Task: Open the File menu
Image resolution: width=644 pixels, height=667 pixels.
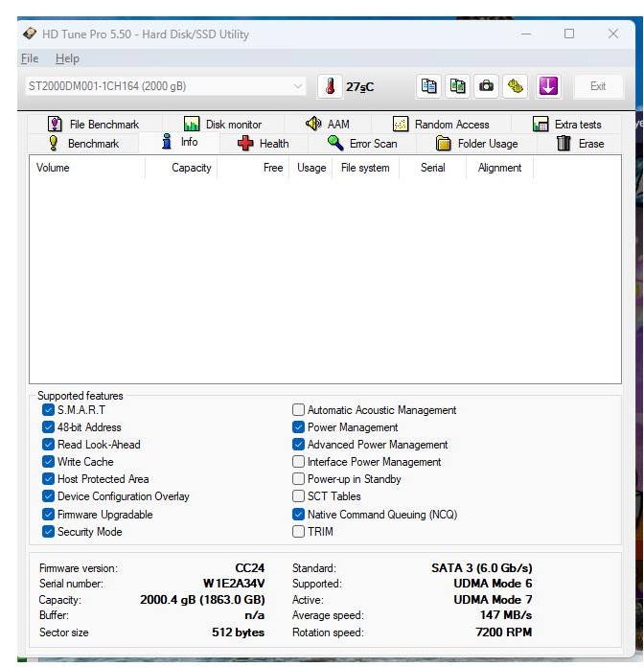Action: coord(29,58)
